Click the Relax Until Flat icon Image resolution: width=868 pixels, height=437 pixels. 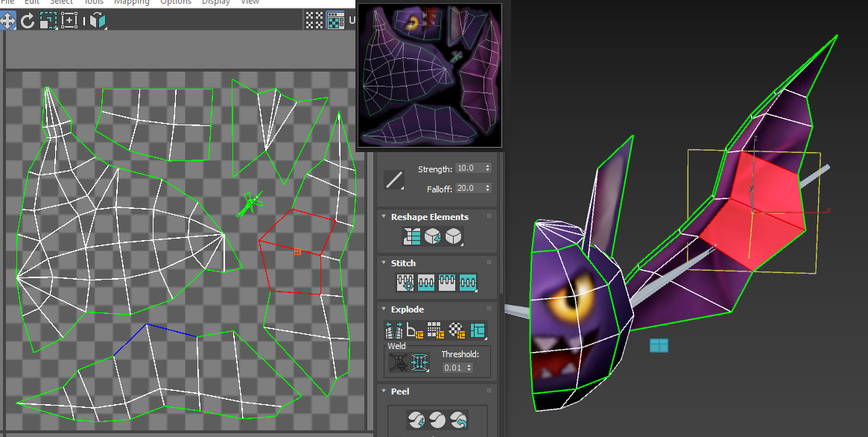pos(433,236)
